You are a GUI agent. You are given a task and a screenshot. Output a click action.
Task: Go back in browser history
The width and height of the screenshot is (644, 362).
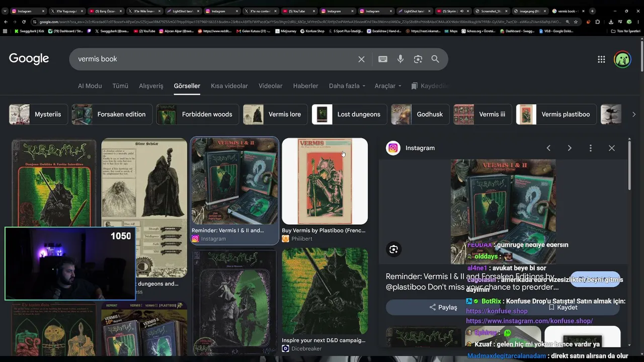click(6, 22)
